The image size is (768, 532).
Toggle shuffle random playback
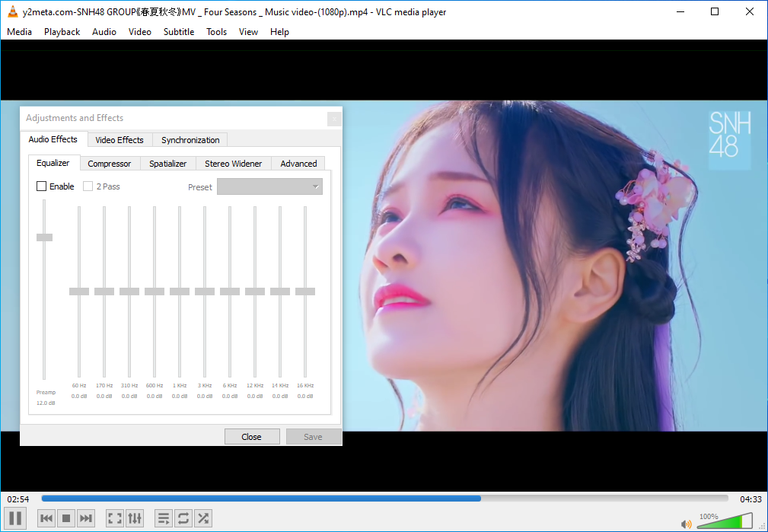[x=203, y=518]
